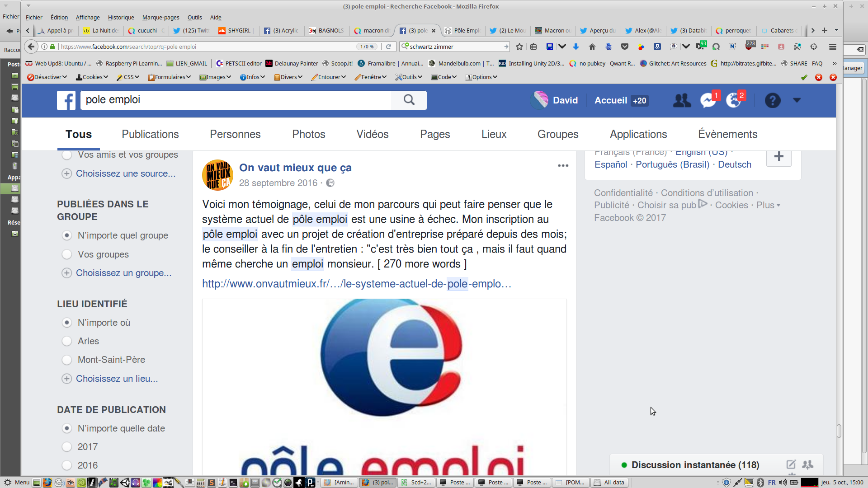Click the onvautmieux.fr article link
The height and width of the screenshot is (488, 868).
[356, 284]
